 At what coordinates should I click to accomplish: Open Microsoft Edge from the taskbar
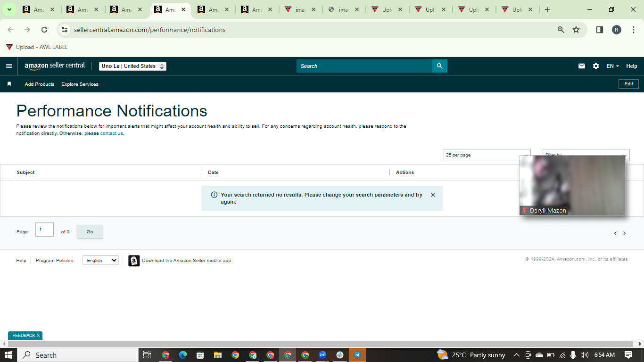(x=183, y=355)
